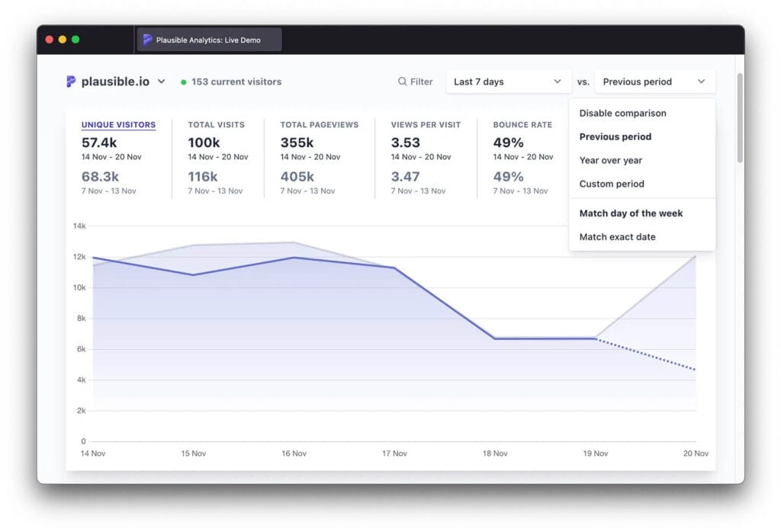Open the Last 7 days period dropdown
781x532 pixels.
pyautogui.click(x=507, y=82)
